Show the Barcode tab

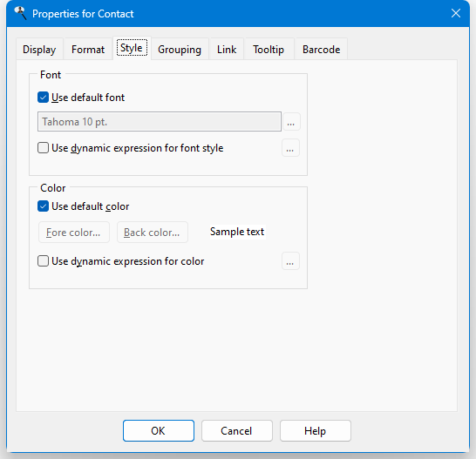[x=321, y=49]
